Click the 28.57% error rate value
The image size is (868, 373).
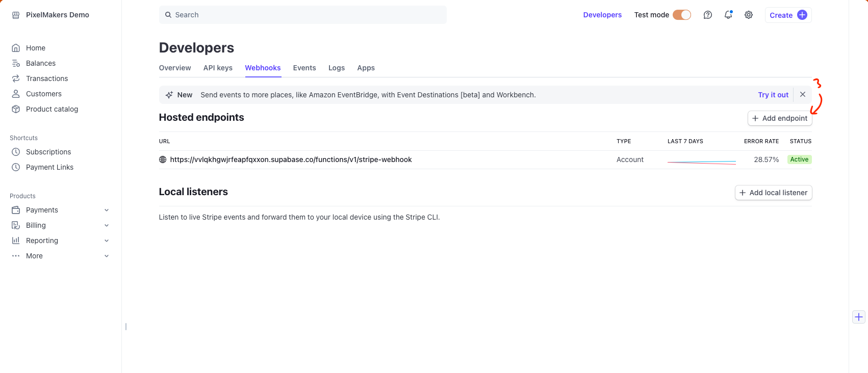point(767,159)
